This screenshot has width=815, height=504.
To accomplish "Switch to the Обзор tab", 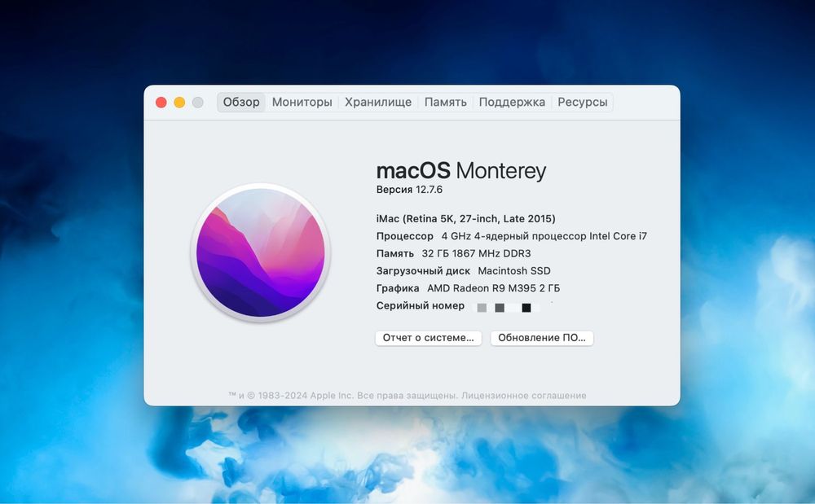I will tap(241, 103).
